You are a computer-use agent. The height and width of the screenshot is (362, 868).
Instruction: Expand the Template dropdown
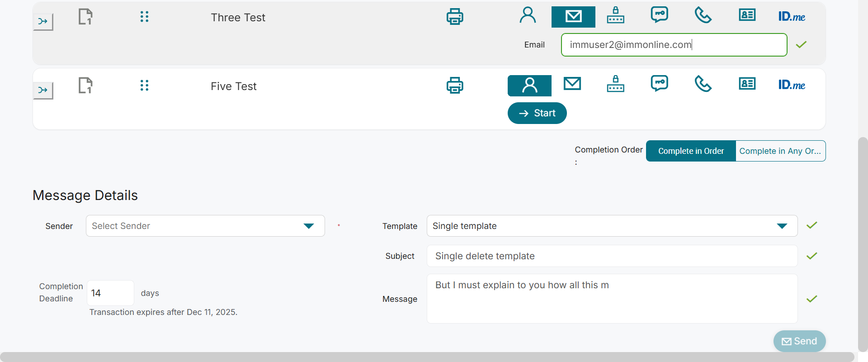tap(612, 226)
